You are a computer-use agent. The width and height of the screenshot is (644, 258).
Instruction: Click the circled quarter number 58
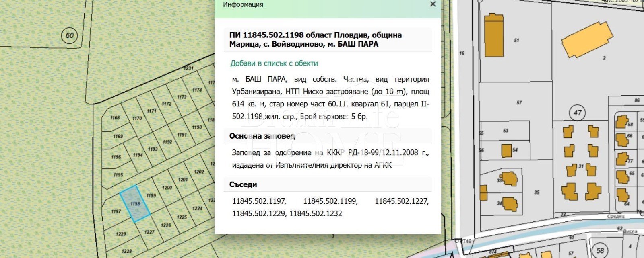point(600,251)
